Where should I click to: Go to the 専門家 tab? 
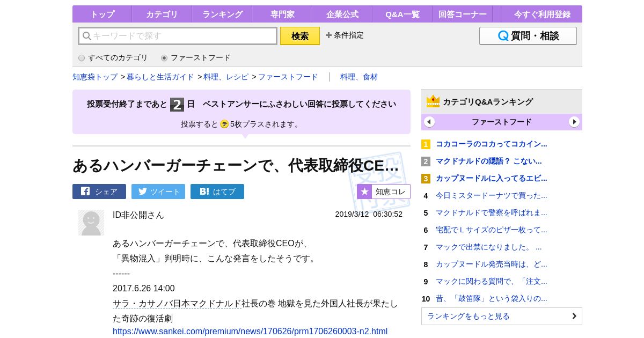point(282,14)
